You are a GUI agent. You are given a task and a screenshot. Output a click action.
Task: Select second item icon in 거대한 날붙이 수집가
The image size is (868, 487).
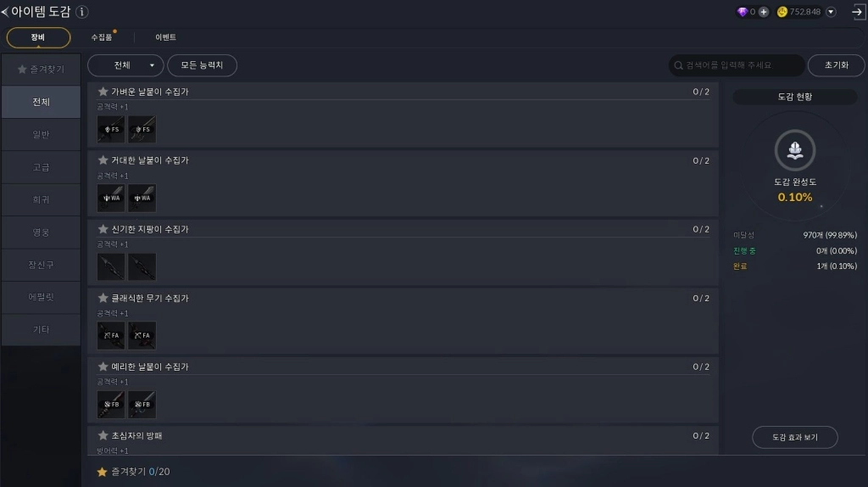[142, 198]
